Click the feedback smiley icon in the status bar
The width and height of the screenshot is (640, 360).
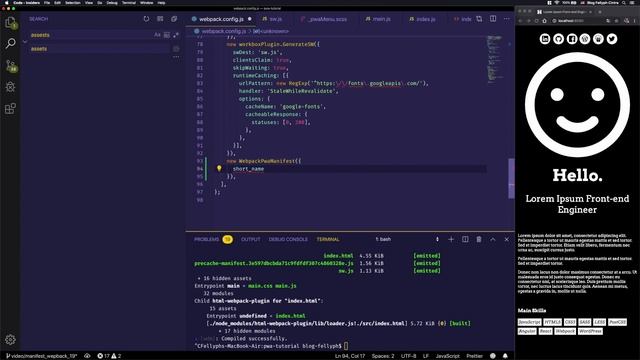click(x=493, y=356)
